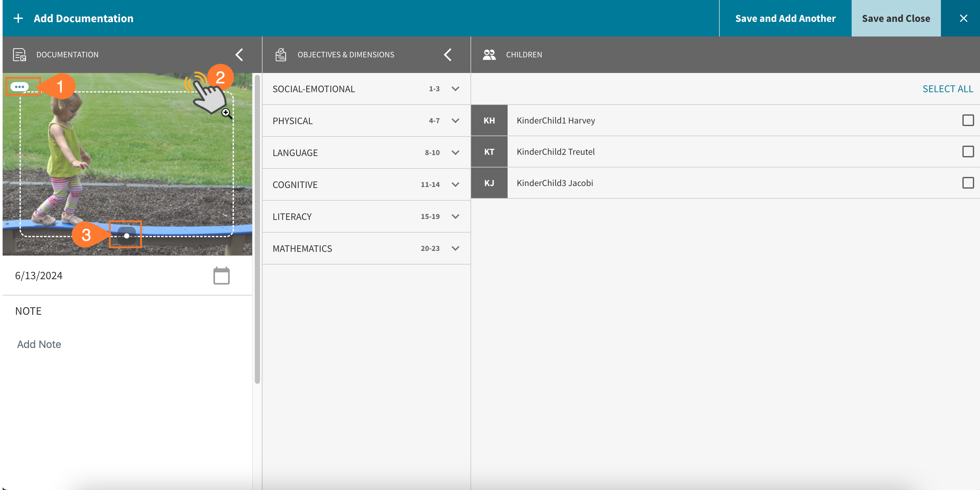The height and width of the screenshot is (490, 980).
Task: Expand the LITERACY objectives section
Action: [x=455, y=216]
